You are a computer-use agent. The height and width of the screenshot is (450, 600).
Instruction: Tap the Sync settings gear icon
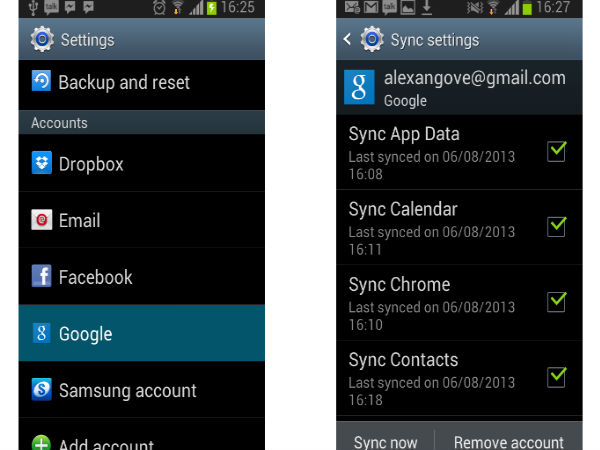pos(372,40)
